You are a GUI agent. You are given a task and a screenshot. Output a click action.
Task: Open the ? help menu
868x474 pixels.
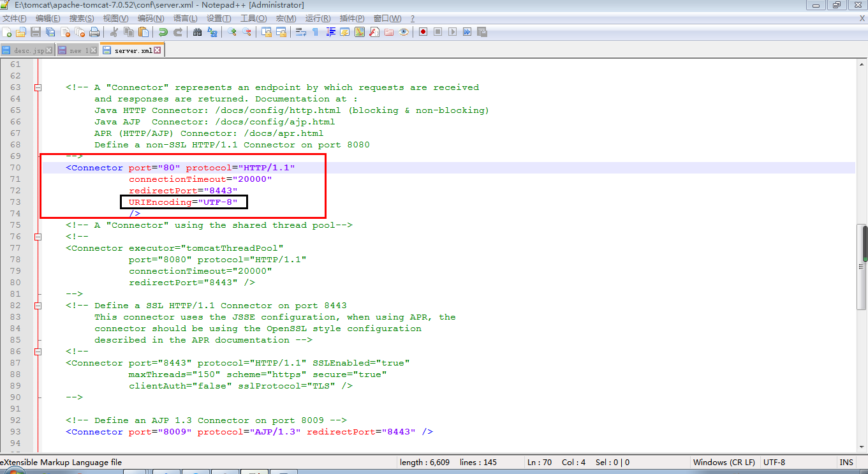412,19
